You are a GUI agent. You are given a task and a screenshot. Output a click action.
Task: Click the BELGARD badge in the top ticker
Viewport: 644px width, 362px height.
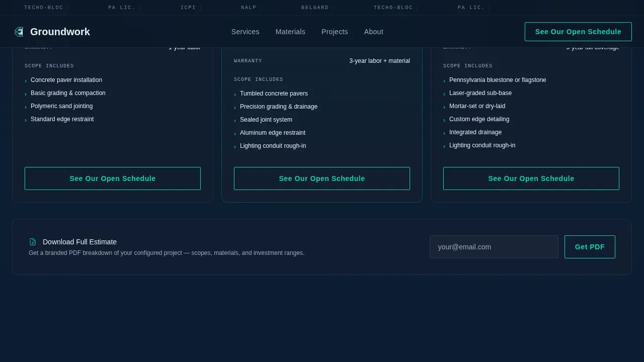[315, 8]
